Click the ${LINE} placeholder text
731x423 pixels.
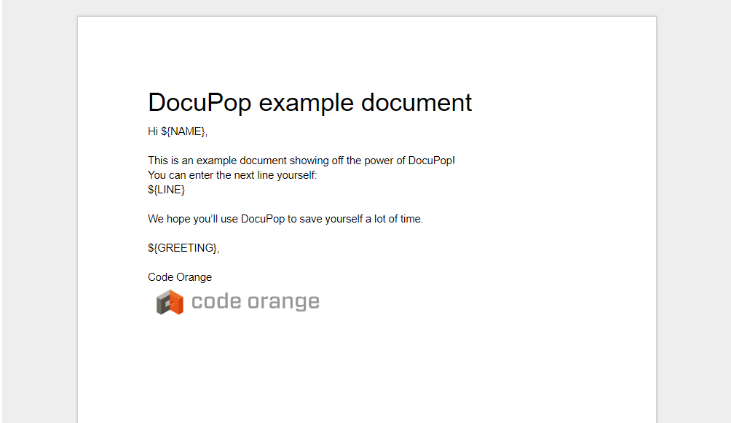tap(166, 190)
